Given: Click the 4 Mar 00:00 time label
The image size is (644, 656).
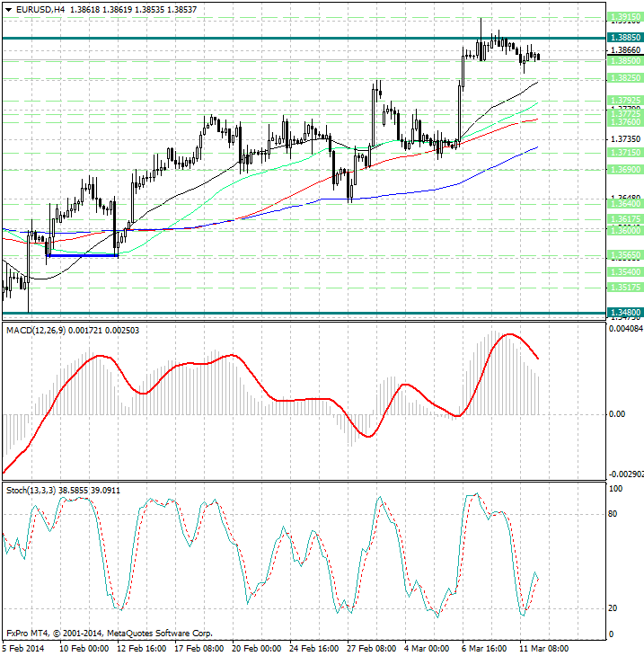Looking at the screenshot, I should [x=427, y=649].
